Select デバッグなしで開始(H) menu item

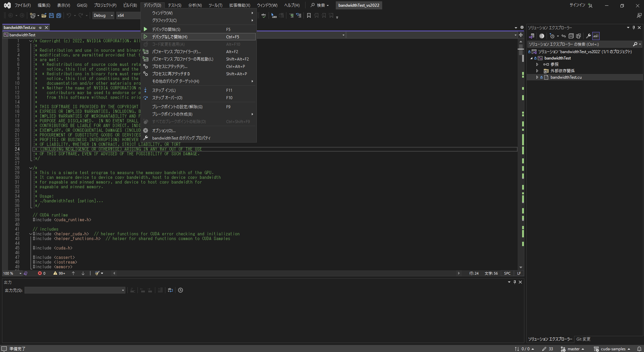[x=199, y=37]
